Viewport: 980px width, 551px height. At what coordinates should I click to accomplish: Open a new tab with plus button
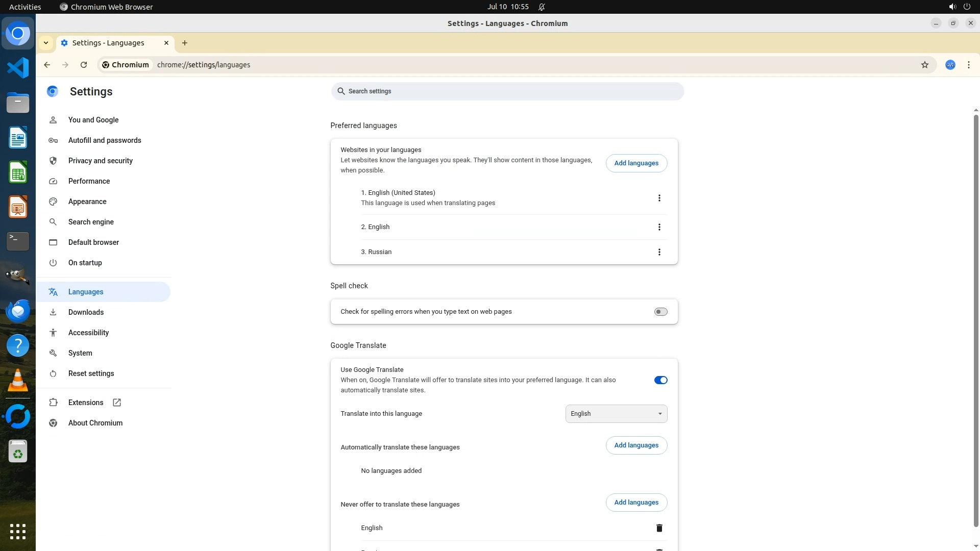pos(185,43)
